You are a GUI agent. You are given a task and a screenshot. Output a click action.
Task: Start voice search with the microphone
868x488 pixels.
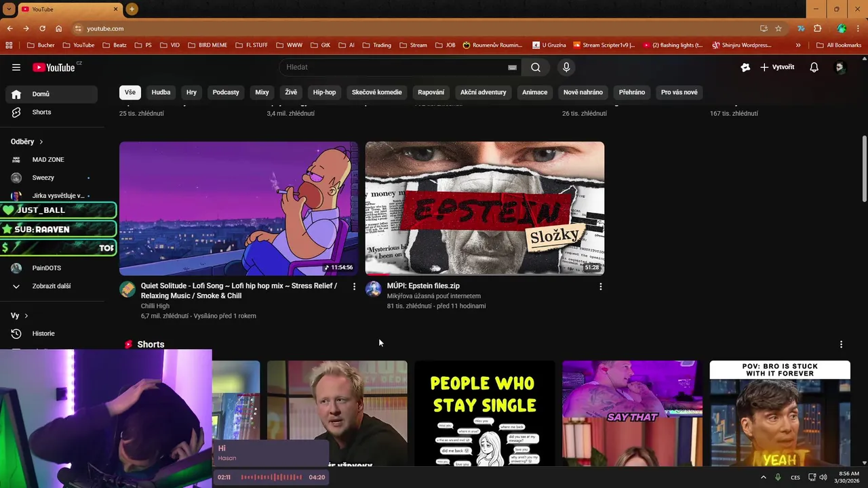click(x=566, y=67)
